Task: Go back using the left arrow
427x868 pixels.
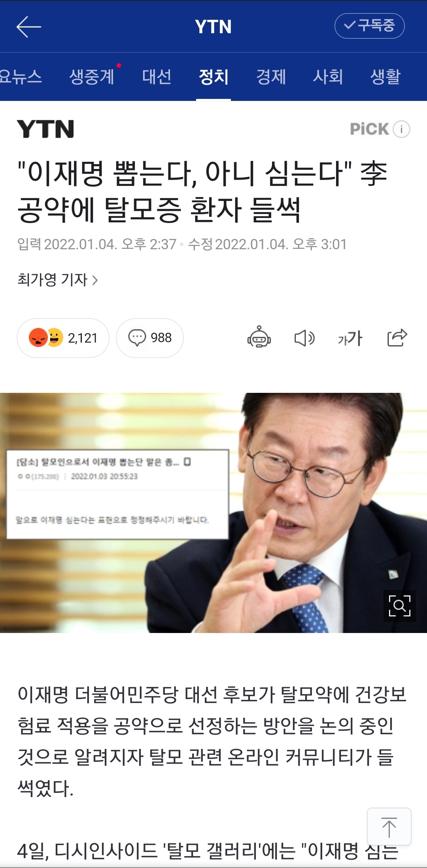Action: pyautogui.click(x=28, y=27)
